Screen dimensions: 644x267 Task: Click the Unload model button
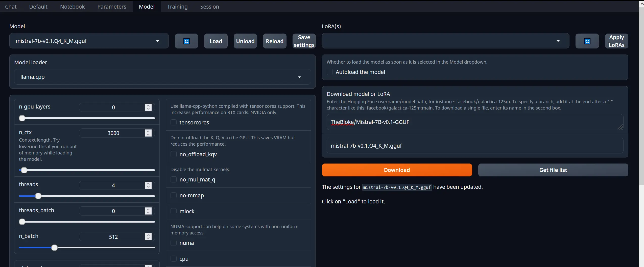245,41
